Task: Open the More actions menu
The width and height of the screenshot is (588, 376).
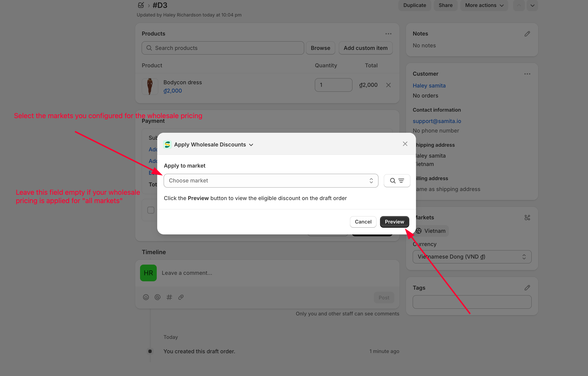Action: tap(484, 5)
